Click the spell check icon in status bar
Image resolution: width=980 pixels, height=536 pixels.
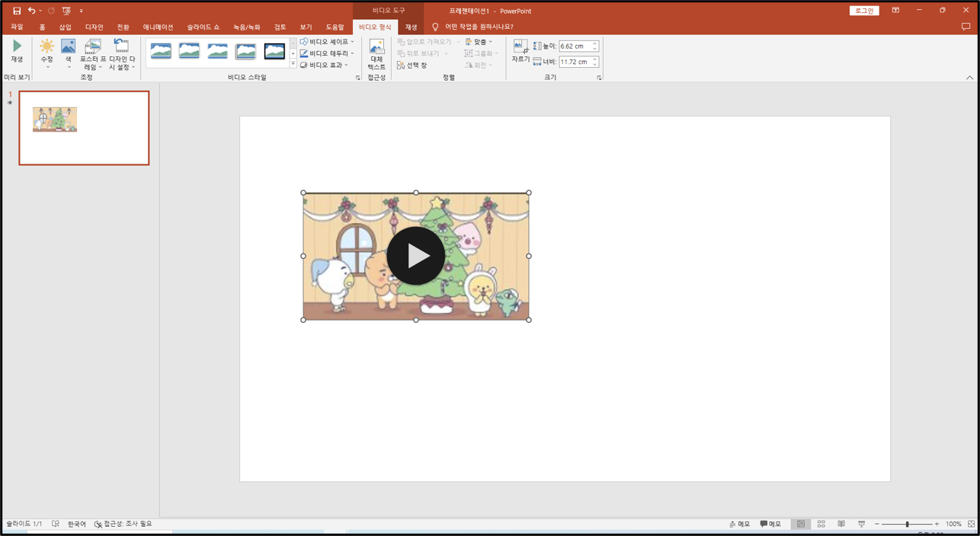[x=56, y=524]
